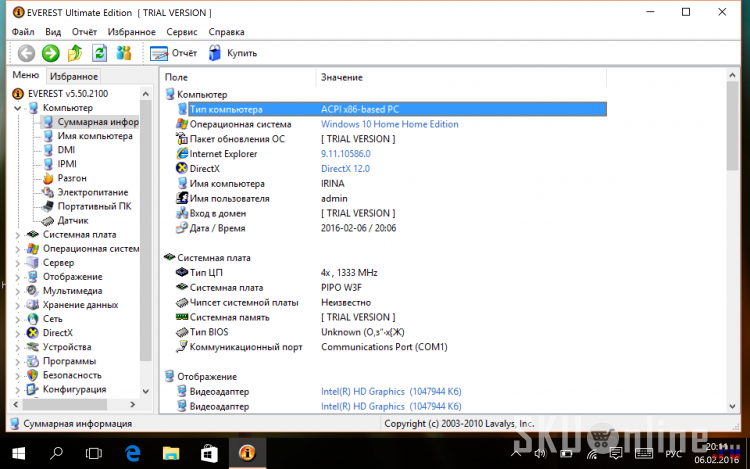Go back with the grey left arrow
The height and width of the screenshot is (469, 750).
pos(26,53)
